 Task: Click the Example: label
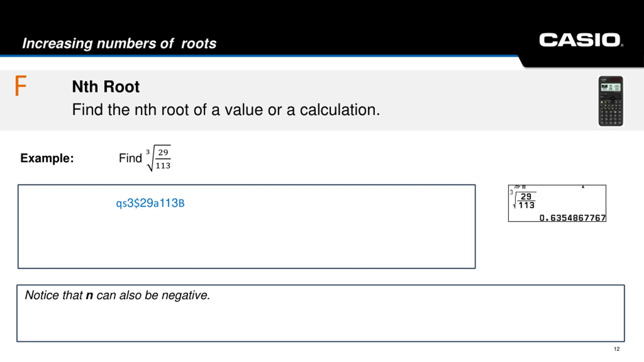tap(47, 158)
